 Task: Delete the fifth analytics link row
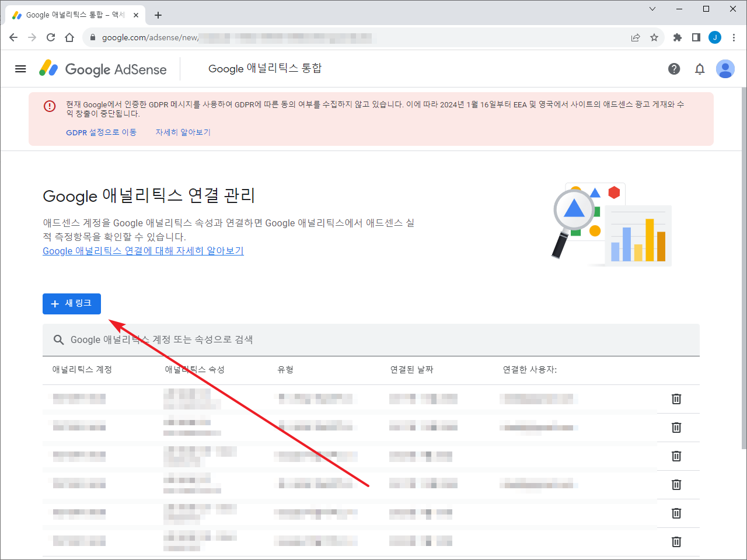click(676, 513)
